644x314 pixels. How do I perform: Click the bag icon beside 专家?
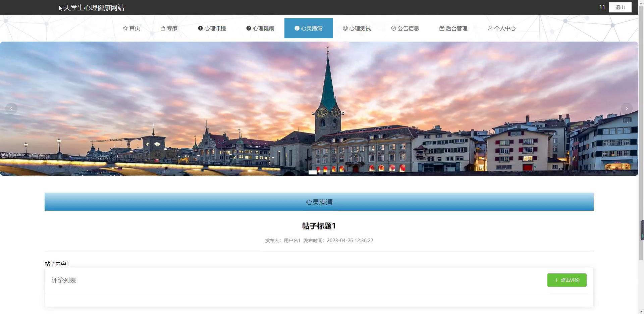[x=163, y=28]
